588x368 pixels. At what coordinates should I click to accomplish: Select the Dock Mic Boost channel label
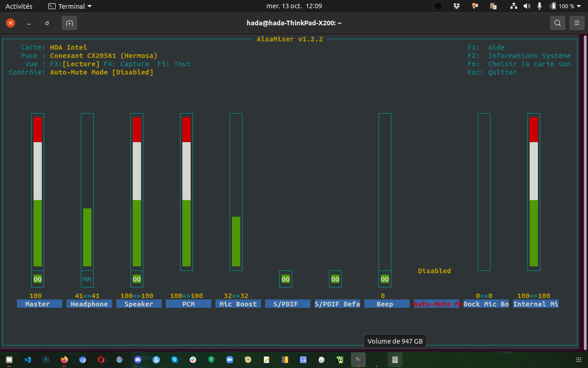point(486,304)
